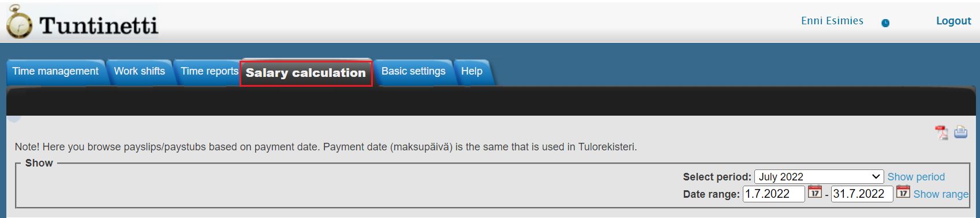Expand the Select period dropdown showing July 2022

(819, 176)
